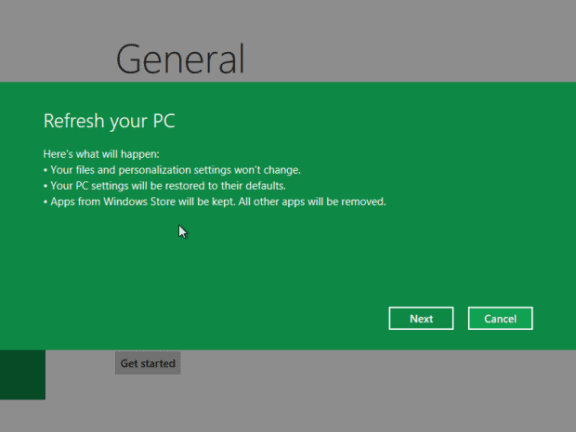This screenshot has height=432, width=576.
Task: Click the word "files" in first bullet
Action: [85, 170]
